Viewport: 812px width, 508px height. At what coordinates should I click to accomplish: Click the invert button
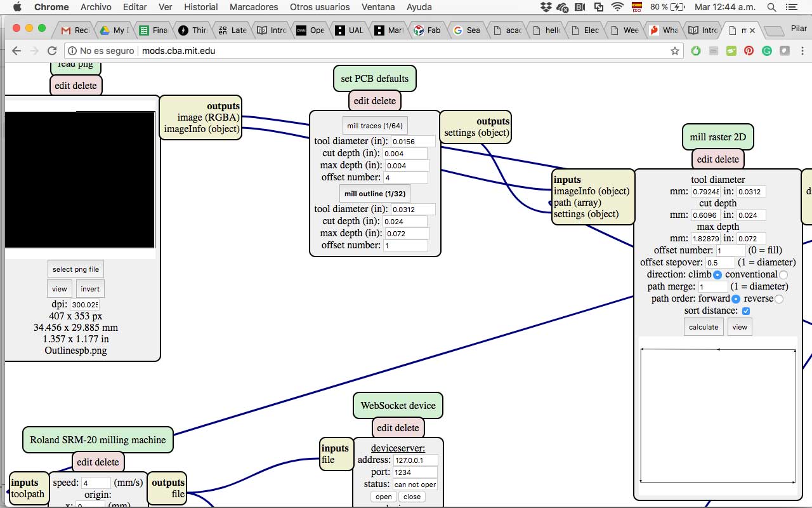point(90,289)
